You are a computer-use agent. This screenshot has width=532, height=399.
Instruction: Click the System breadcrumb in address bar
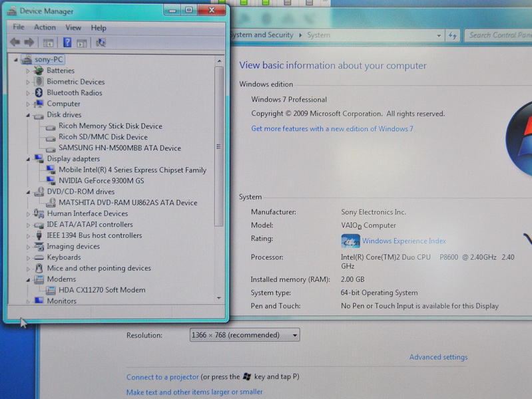click(318, 35)
